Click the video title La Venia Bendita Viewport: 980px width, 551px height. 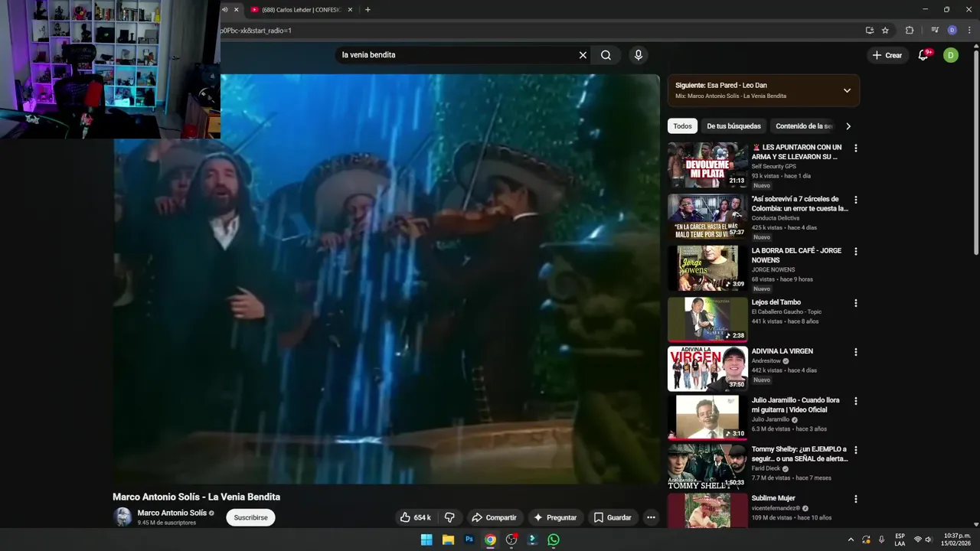tap(196, 497)
